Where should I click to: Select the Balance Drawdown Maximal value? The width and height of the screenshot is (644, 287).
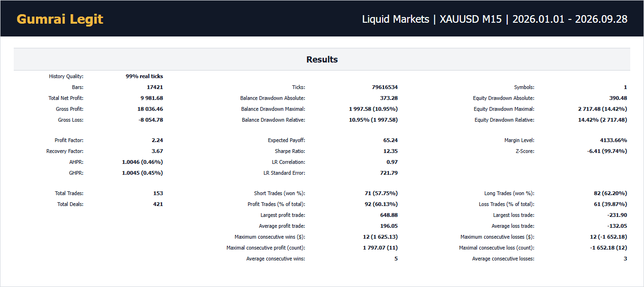(x=374, y=109)
